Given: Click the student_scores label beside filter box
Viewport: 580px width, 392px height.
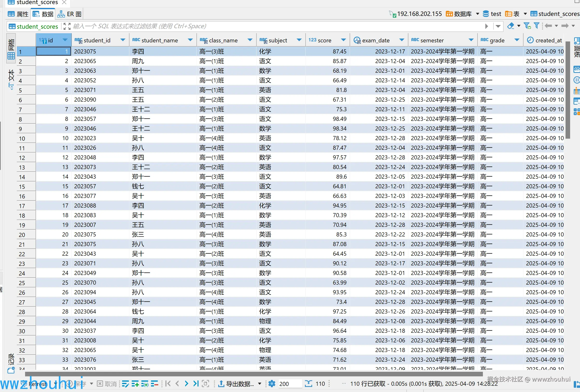Looking at the screenshot, I should pos(34,26).
